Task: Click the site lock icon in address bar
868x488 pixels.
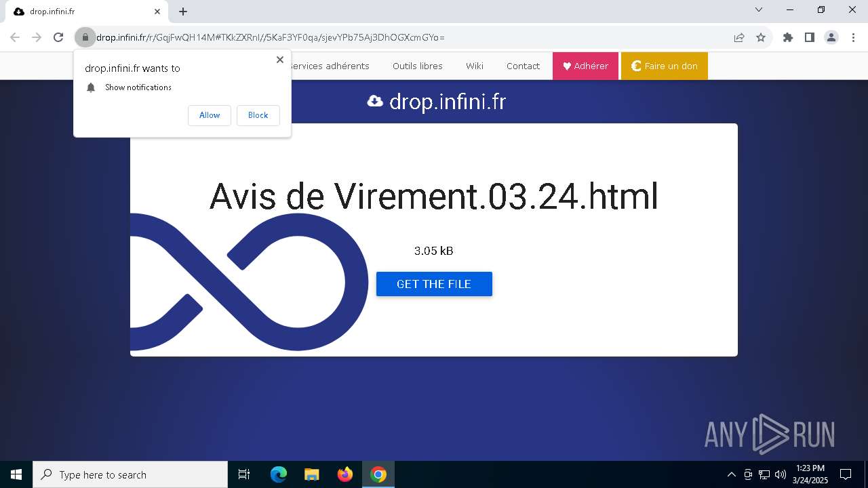Action: (x=85, y=37)
